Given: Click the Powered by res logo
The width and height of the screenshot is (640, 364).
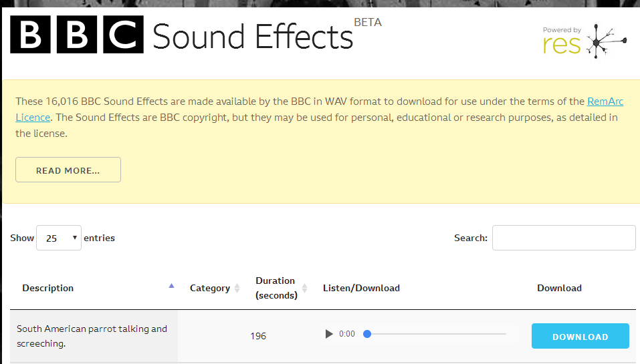Looking at the screenshot, I should coord(584,41).
